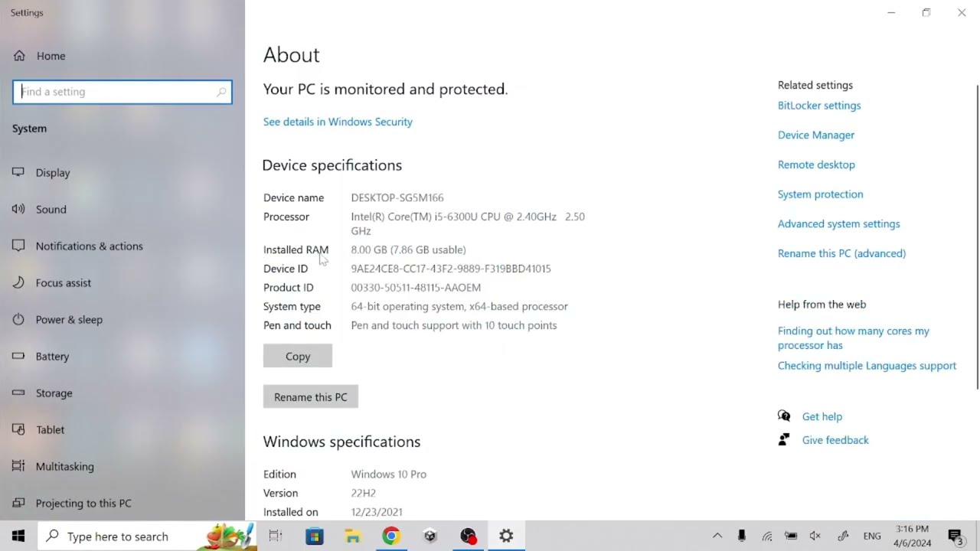Select device name DESKTOP-SG5M166 text
This screenshot has width=980, height=551.
point(397,197)
